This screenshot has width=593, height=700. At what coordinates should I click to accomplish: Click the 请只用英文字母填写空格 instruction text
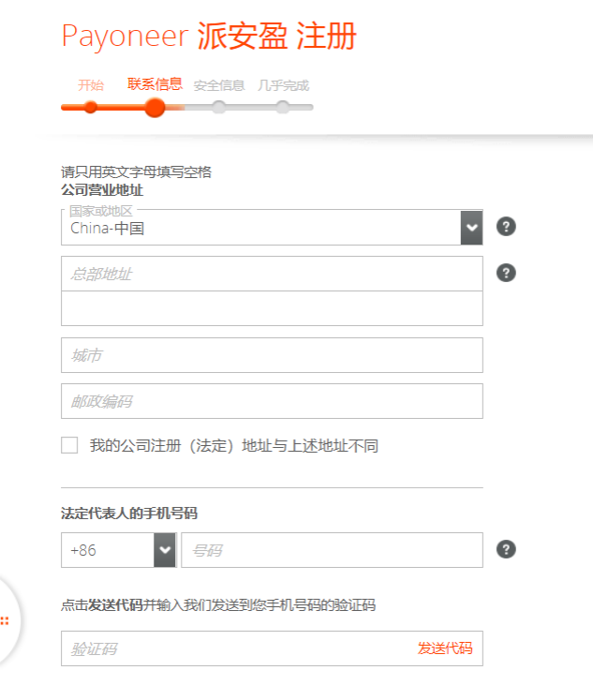136,171
